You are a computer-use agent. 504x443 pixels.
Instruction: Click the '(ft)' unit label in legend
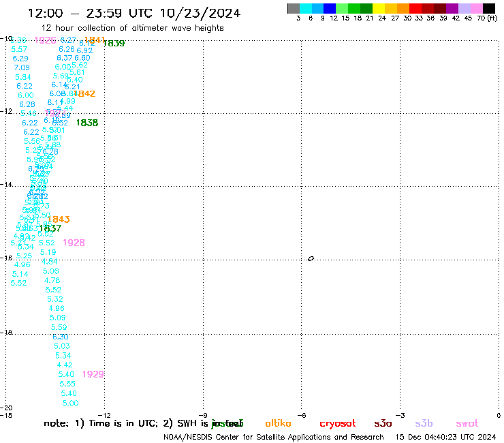tap(492, 18)
